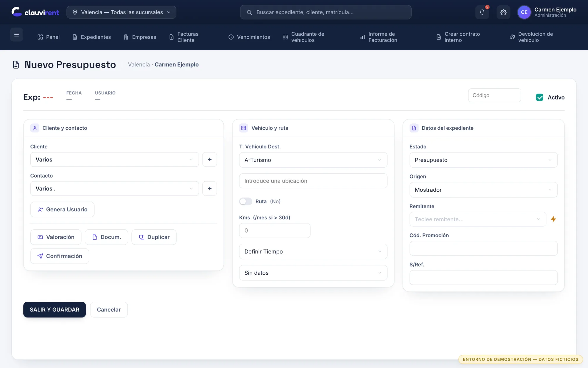
Task: Open the Definir Tiempo dropdown
Action: pos(313,251)
